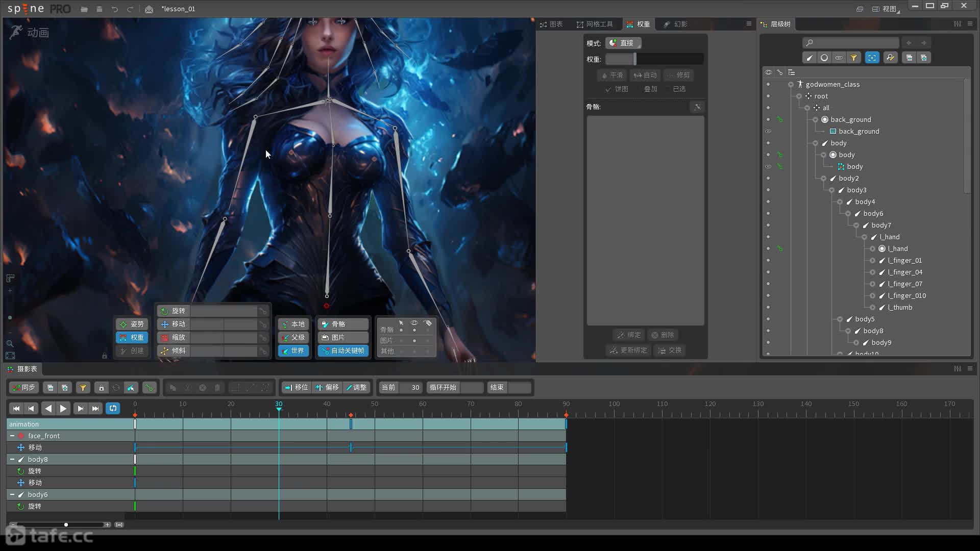This screenshot has height=551, width=980.
Task: Click the zoom magnifier icon in viewport corner
Action: [10, 343]
